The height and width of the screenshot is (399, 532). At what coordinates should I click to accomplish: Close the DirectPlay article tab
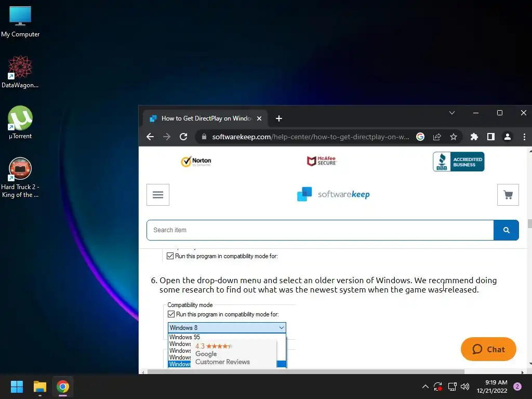pyautogui.click(x=259, y=118)
